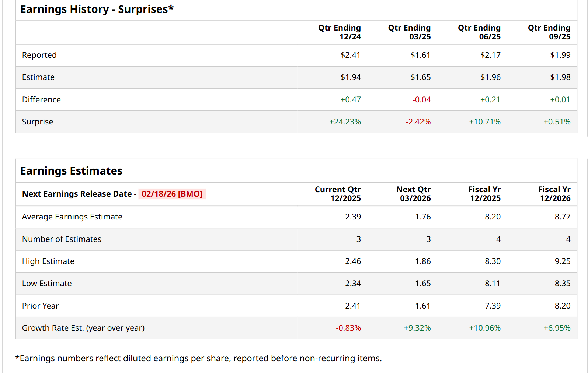Click the Current Qtr 12/2025 column header
Screen dimensions: 588x373
coord(338,194)
